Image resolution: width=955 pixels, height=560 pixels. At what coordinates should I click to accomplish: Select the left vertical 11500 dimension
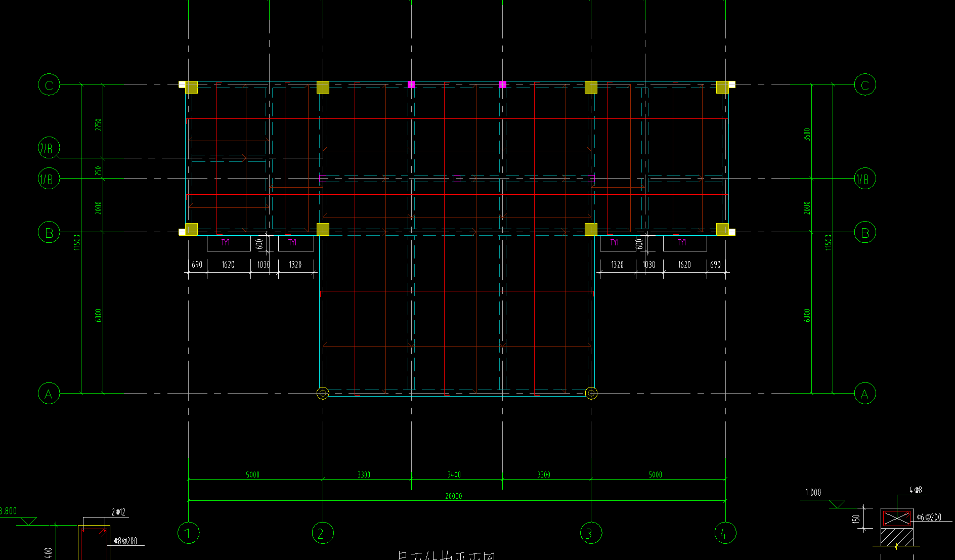pyautogui.click(x=77, y=242)
